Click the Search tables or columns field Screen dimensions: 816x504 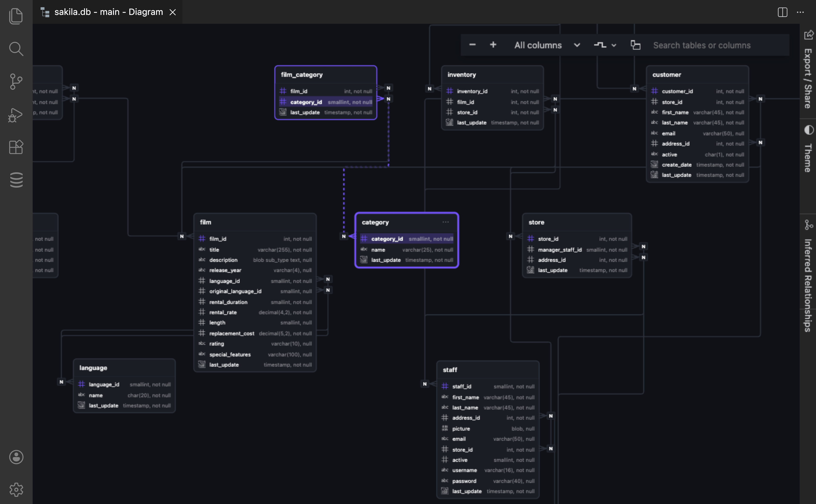[x=702, y=45]
